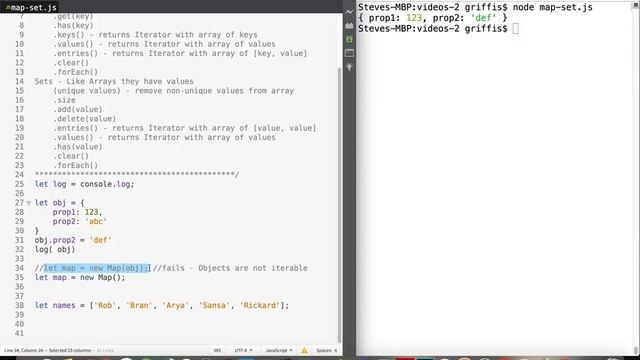Click the "{ prop1: 123, prop2: 'def' }" terminal output

pyautogui.click(x=433, y=18)
